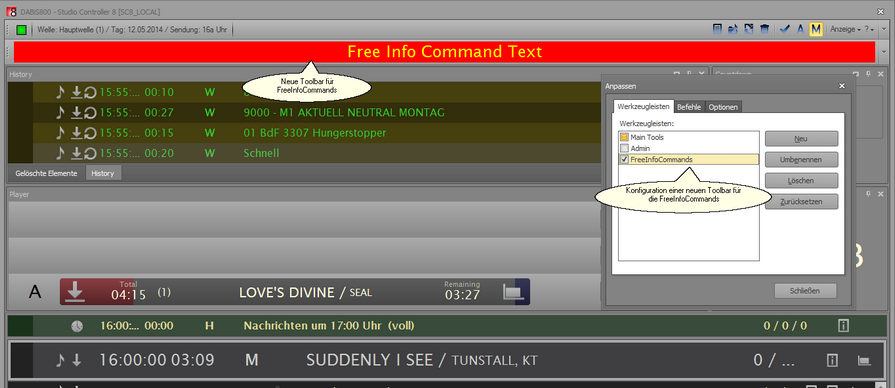
Task: Open Befehle tab in Anpassen dialog
Action: pos(690,107)
